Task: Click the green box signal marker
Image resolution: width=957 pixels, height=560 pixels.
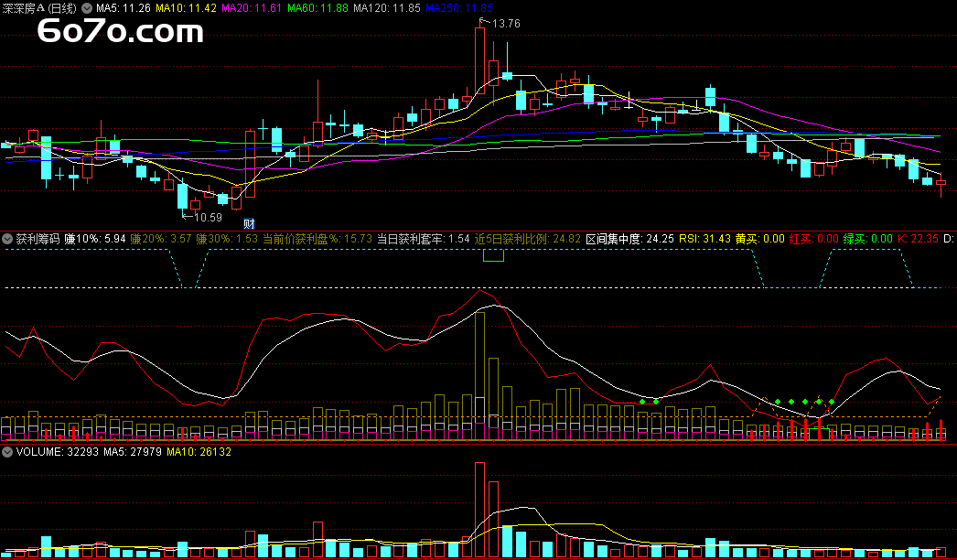Action: pyautogui.click(x=493, y=255)
